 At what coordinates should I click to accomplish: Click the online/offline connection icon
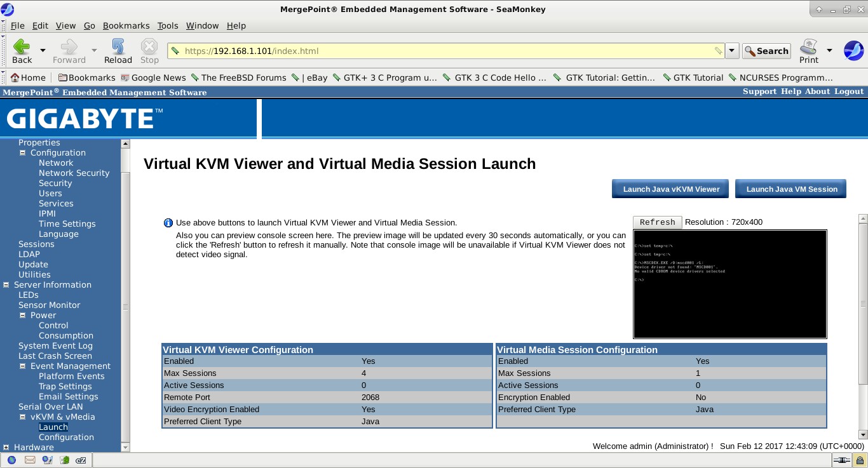(842, 460)
